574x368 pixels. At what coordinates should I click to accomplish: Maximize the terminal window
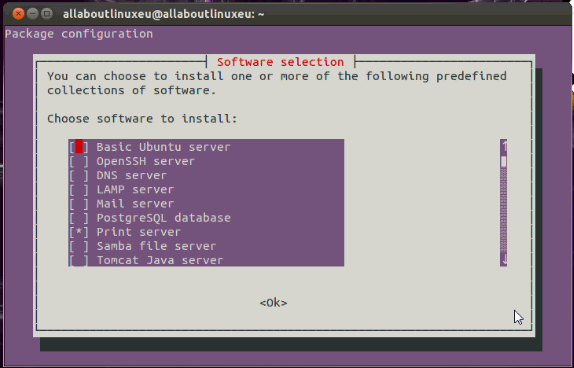(x=46, y=14)
